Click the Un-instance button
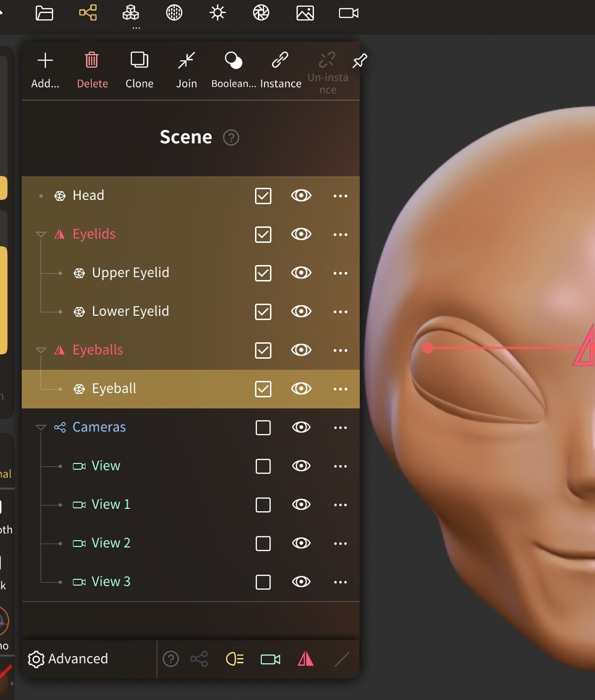The width and height of the screenshot is (595, 700). [327, 73]
